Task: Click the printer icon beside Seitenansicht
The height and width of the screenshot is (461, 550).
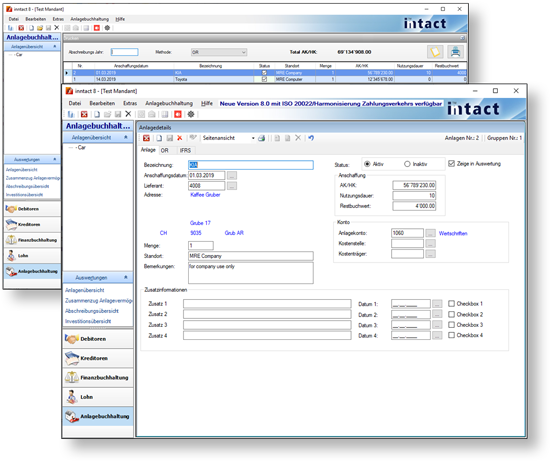Action: tap(261, 138)
